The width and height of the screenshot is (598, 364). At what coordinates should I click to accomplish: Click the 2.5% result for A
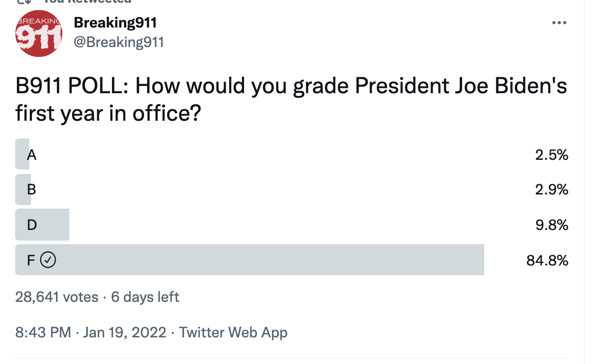click(552, 155)
